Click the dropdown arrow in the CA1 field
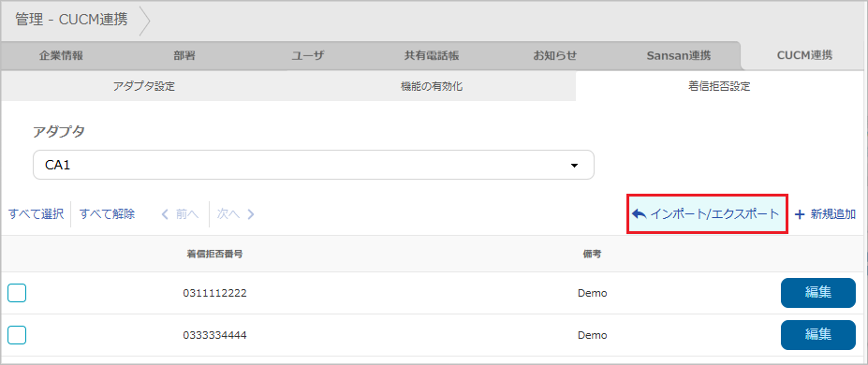 [x=574, y=166]
